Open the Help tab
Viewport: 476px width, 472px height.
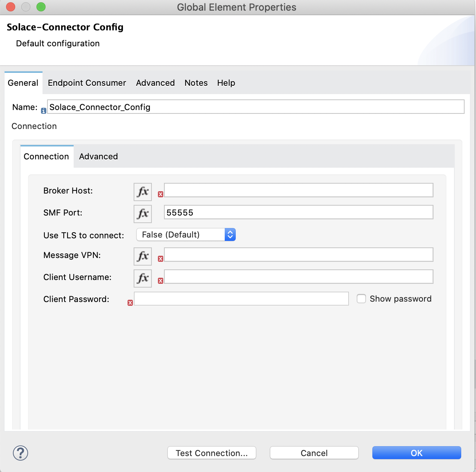coord(226,83)
